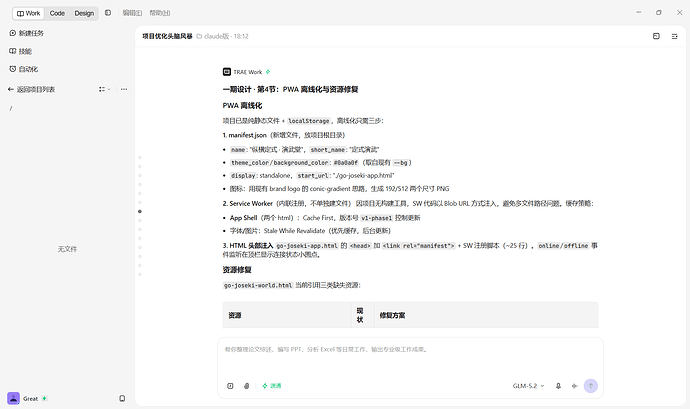Screen dimensions: 690x409
Task: Open the three-dot more options in sidebar
Action: [x=124, y=89]
